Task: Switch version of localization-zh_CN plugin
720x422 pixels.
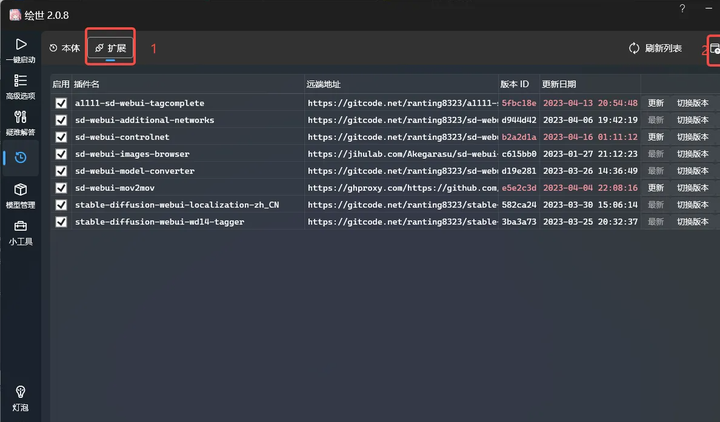Action: coord(693,205)
